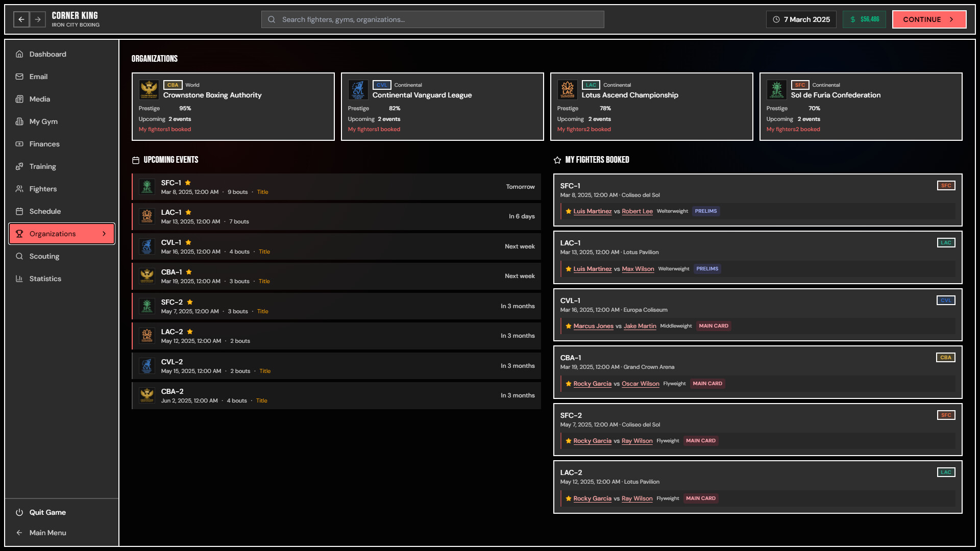Toggle the star on the CBA-1 event row

(x=189, y=272)
